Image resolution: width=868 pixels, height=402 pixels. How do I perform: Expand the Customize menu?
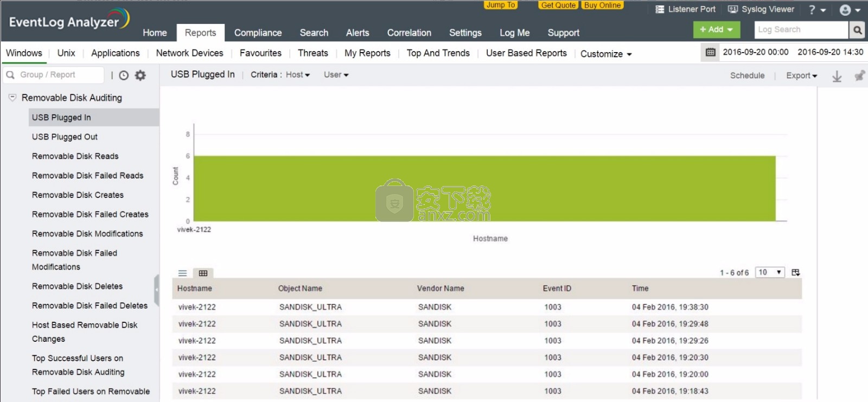606,54
